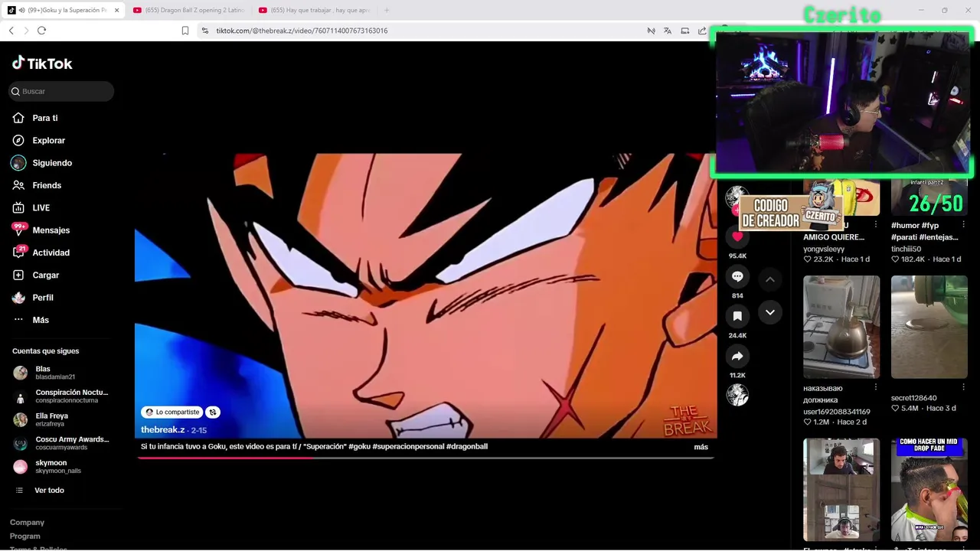Screen dimensions: 980x551
Task: Reload the page
Action: point(41,31)
